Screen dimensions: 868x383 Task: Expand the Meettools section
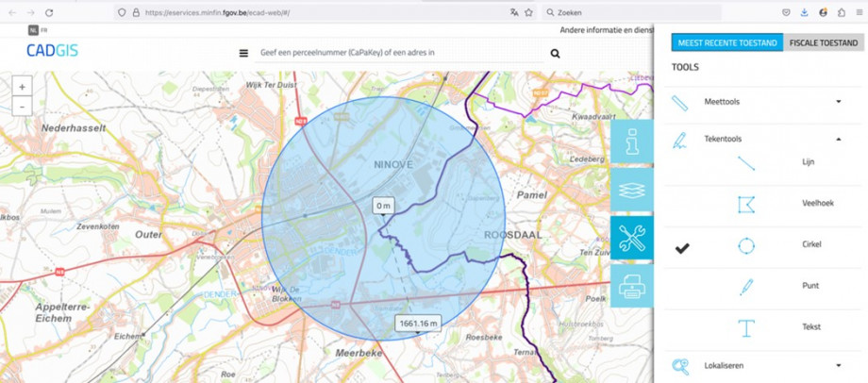(838, 102)
